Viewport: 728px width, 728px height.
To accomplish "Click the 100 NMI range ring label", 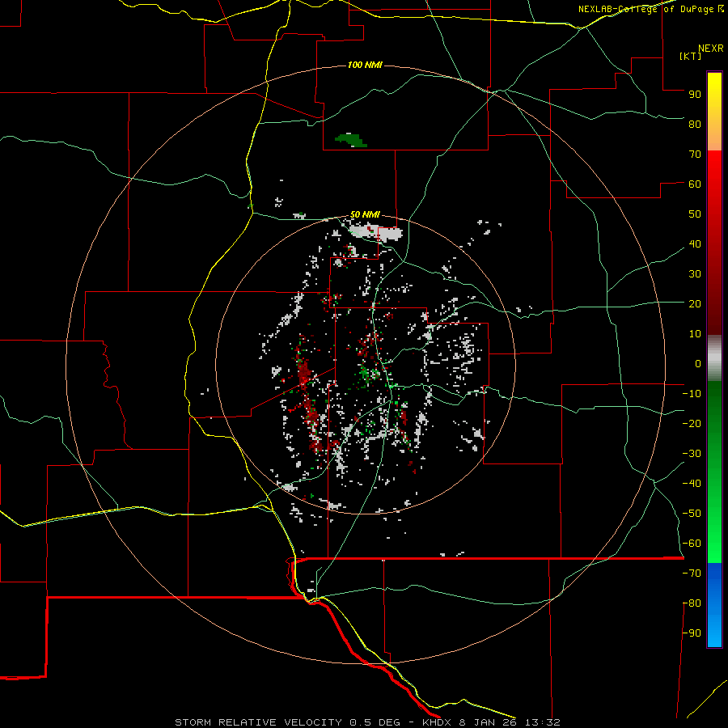I will pos(365,65).
